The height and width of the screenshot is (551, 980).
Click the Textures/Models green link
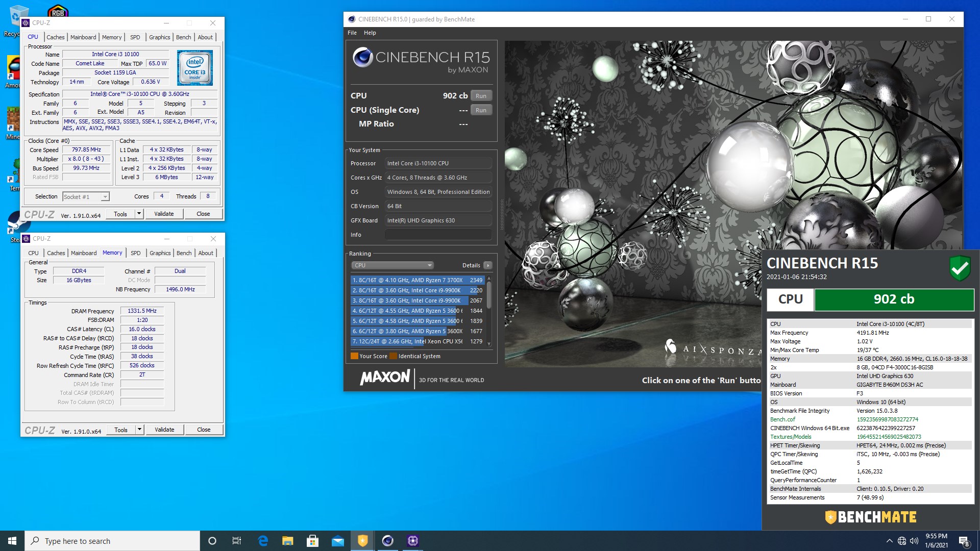click(791, 437)
